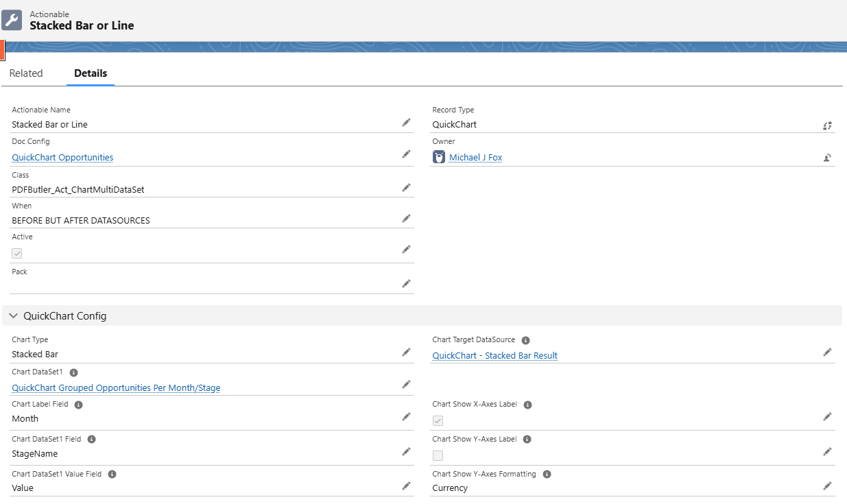This screenshot has width=847, height=504.
Task: Toggle Chart Show X-Axes Label checkbox
Action: (438, 420)
